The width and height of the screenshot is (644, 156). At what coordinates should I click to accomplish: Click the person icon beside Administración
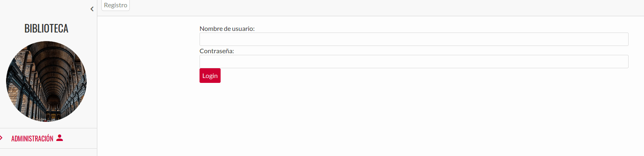(60, 138)
